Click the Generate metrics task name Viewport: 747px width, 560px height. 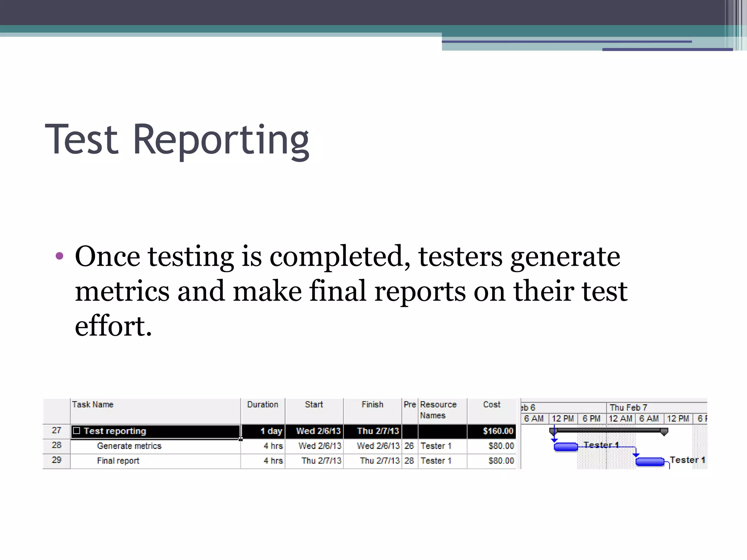point(129,446)
